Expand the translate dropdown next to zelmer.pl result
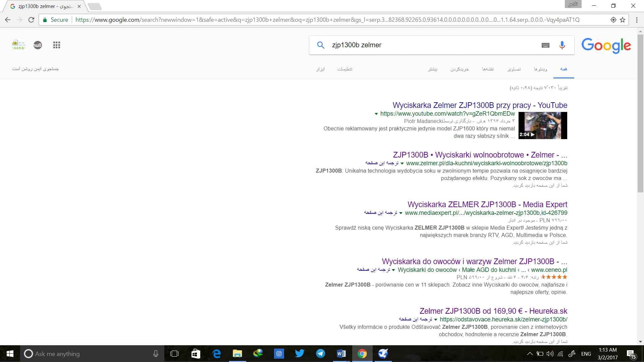This screenshot has height=362, width=644. [x=401, y=163]
